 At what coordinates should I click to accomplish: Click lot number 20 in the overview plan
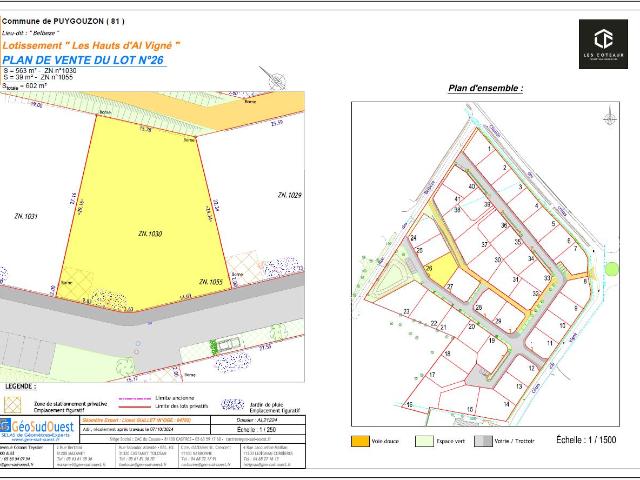point(472,327)
